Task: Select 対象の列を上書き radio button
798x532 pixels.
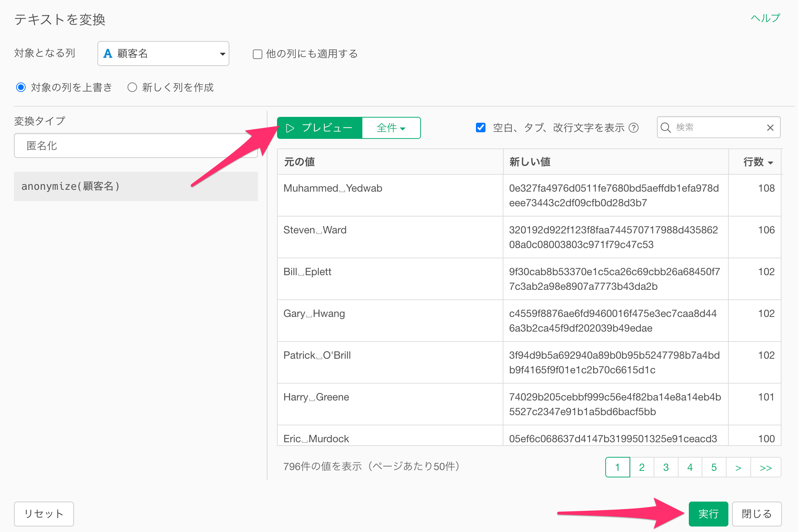Action: (x=21, y=87)
